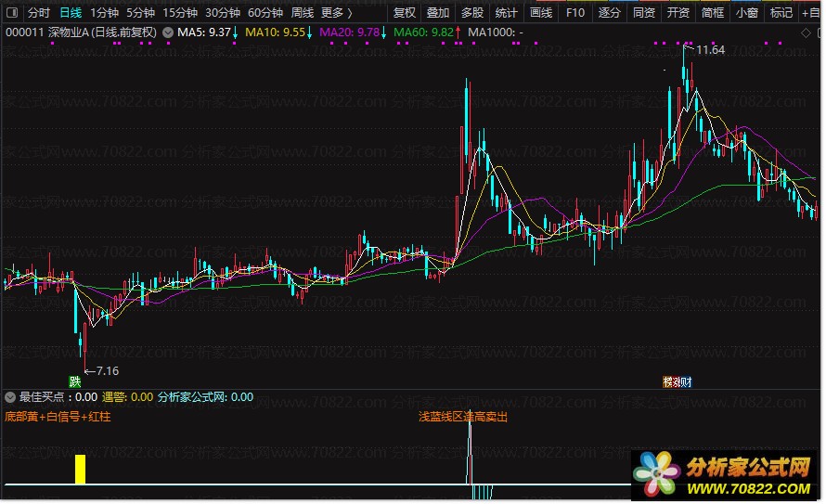The image size is (826, 504).
Task: Click the diamond icon at chart top-right
Action: pos(806,33)
